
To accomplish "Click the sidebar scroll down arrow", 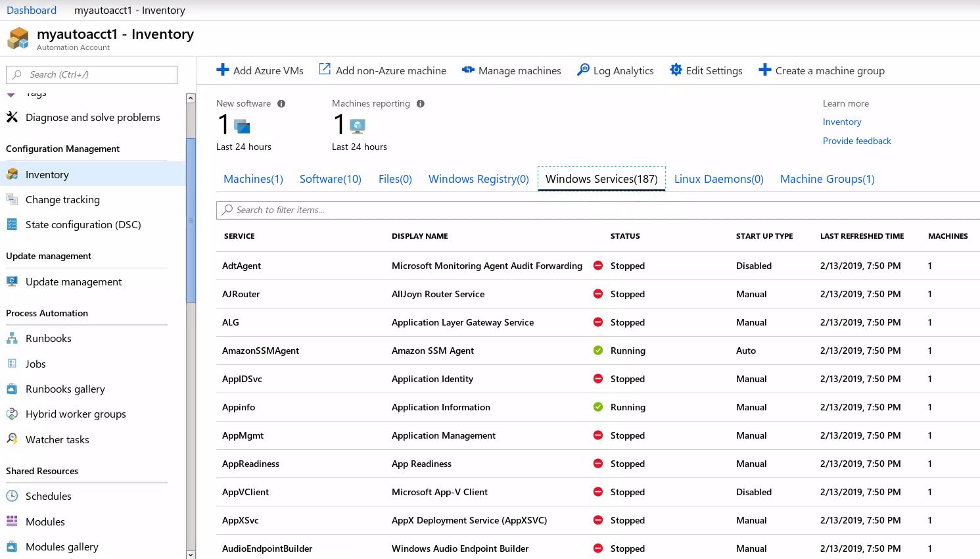I will [191, 554].
